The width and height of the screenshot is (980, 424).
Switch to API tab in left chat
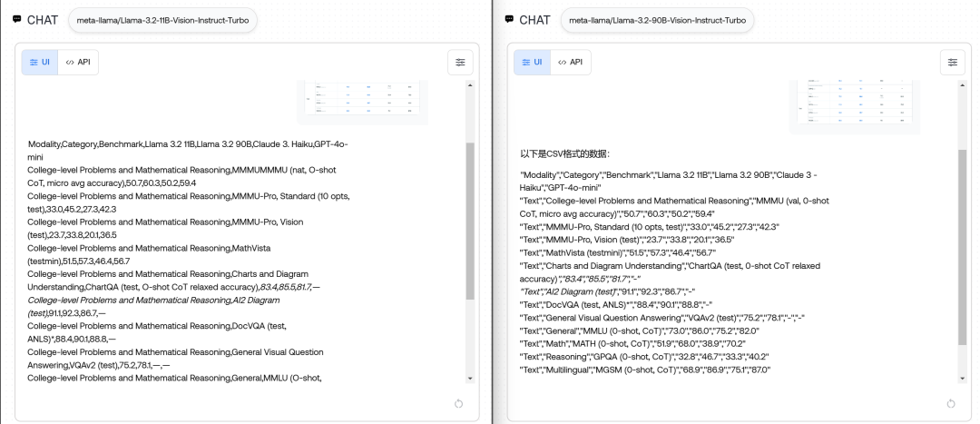click(78, 63)
